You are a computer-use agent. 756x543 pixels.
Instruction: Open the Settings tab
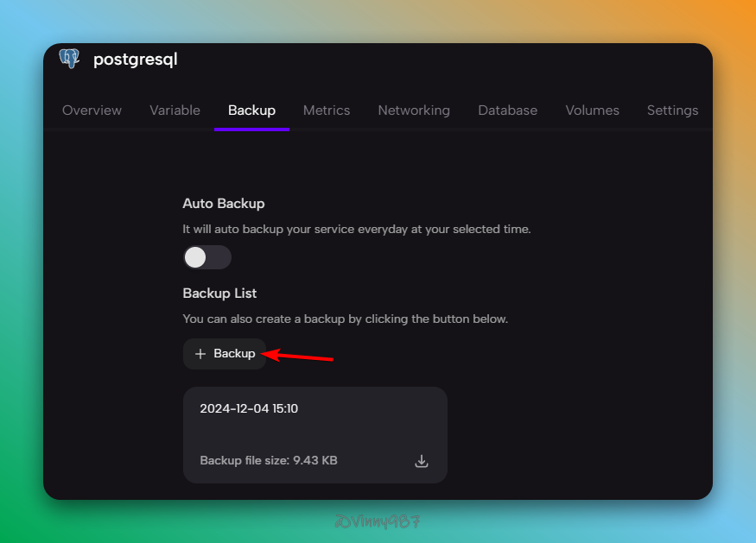click(x=672, y=110)
